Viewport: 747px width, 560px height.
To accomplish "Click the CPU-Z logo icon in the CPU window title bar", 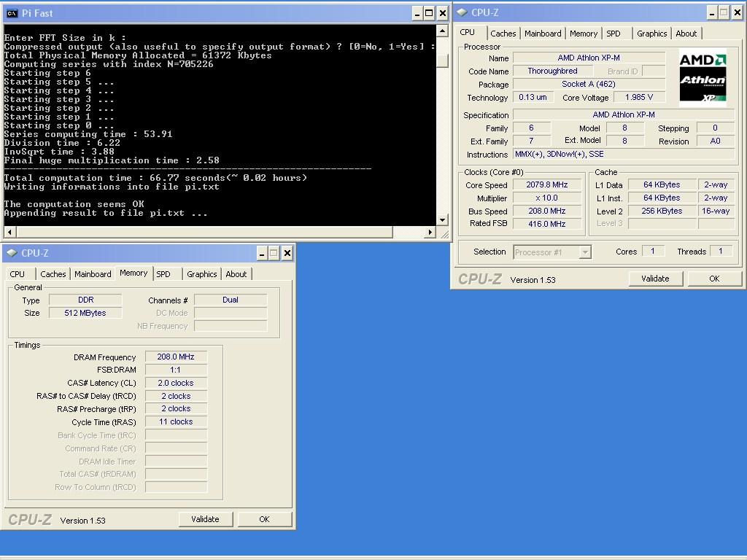I will (x=462, y=13).
